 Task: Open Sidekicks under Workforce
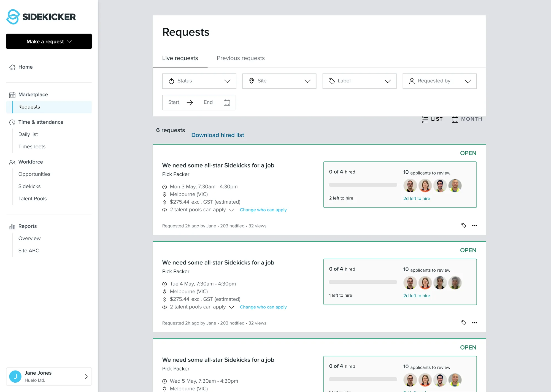(29, 186)
